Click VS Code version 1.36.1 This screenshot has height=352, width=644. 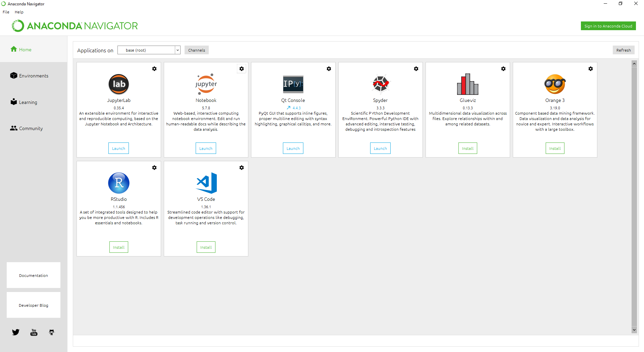pyautogui.click(x=206, y=207)
